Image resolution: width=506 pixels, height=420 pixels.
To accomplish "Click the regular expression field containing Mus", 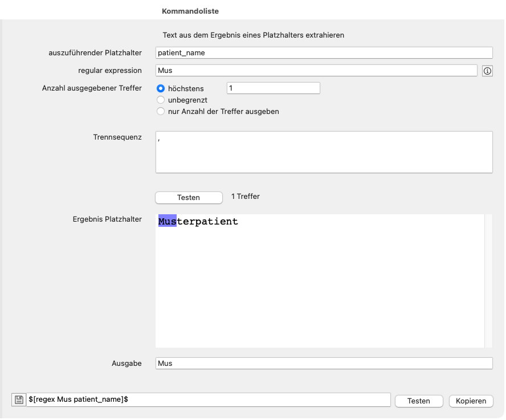I will tap(316, 70).
